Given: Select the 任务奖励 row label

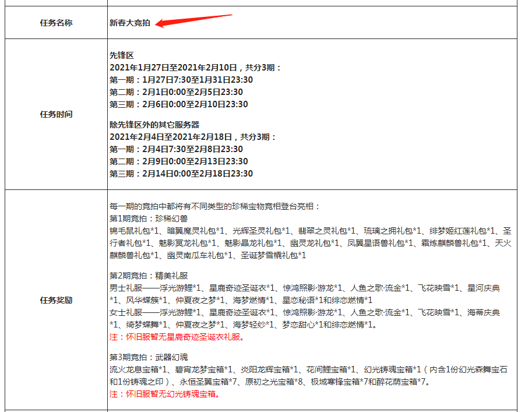Looking at the screenshot, I should 56,300.
